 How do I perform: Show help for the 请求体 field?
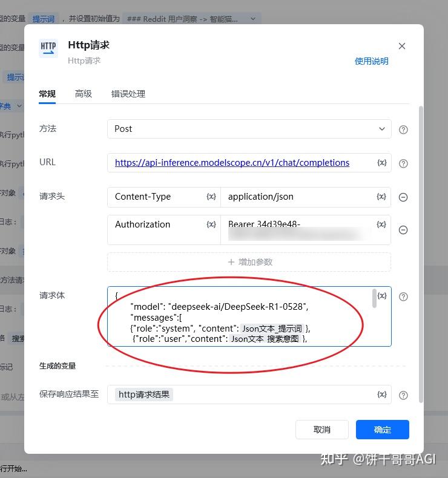coord(403,296)
